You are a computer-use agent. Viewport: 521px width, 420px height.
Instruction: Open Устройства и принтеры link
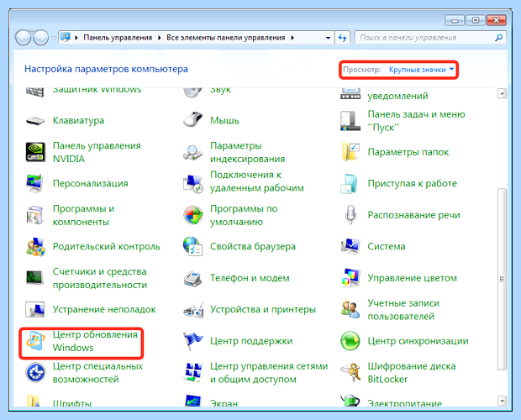[x=263, y=309]
